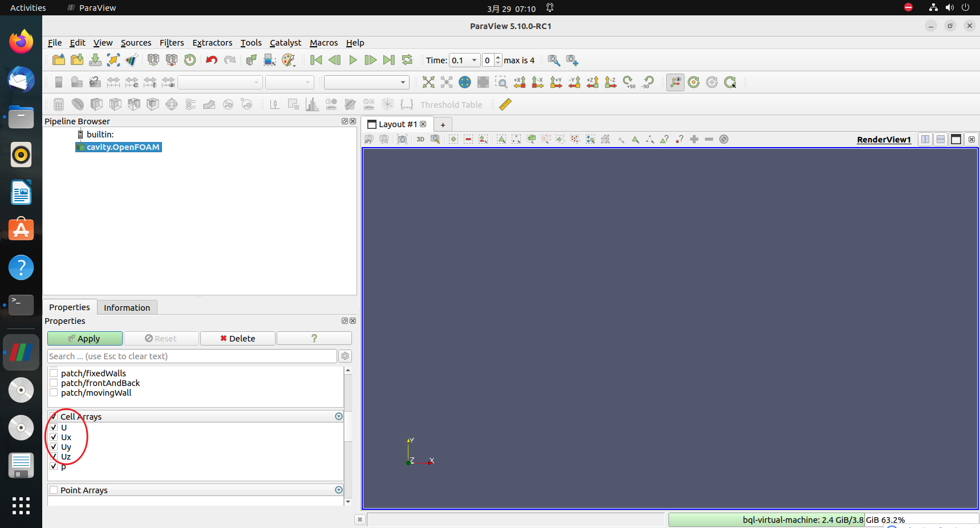
Task: Set view direction to -X
Action: pyautogui.click(x=538, y=82)
